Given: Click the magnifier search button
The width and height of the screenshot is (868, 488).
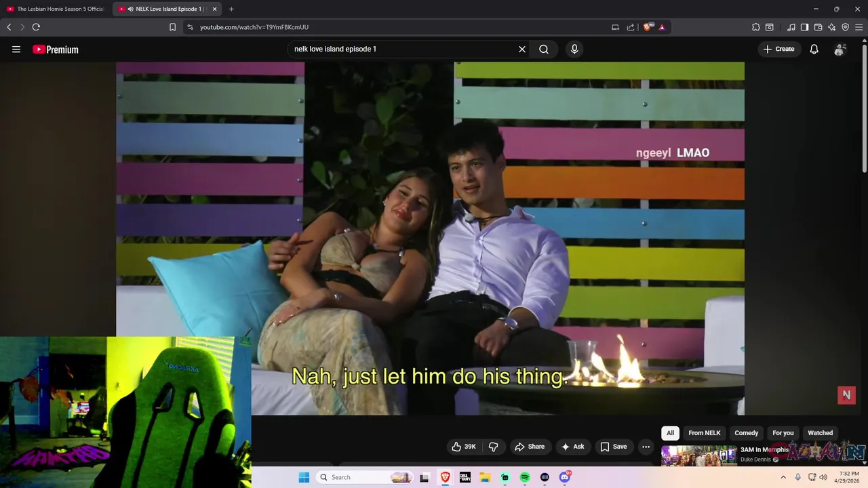Looking at the screenshot, I should 544,49.
